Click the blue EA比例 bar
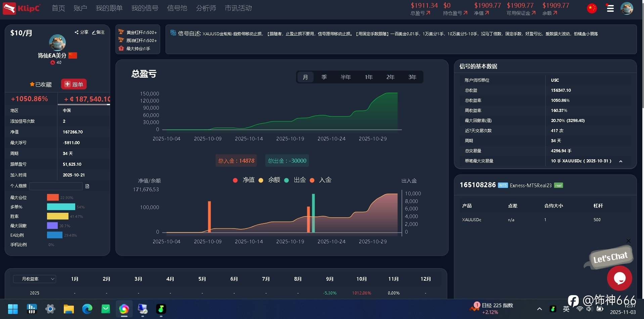 pos(55,235)
